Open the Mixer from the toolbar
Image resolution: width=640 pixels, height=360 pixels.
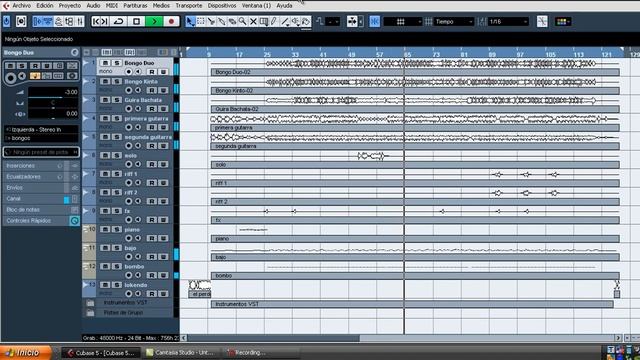point(80,22)
